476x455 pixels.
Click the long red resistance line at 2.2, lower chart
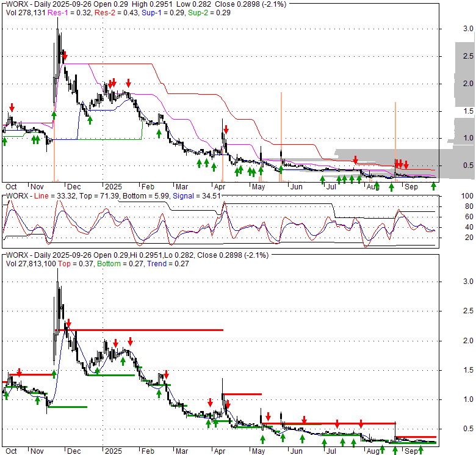tap(139, 330)
